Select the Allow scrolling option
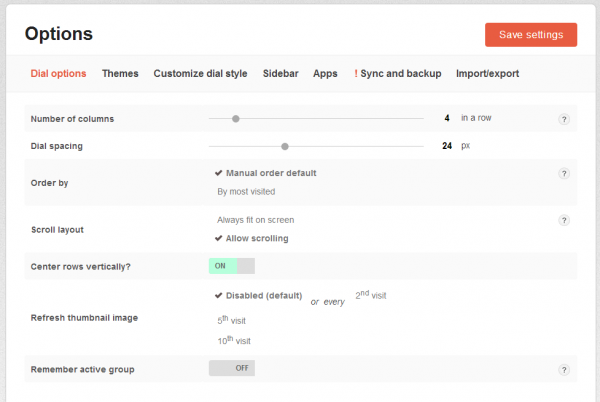 click(252, 238)
